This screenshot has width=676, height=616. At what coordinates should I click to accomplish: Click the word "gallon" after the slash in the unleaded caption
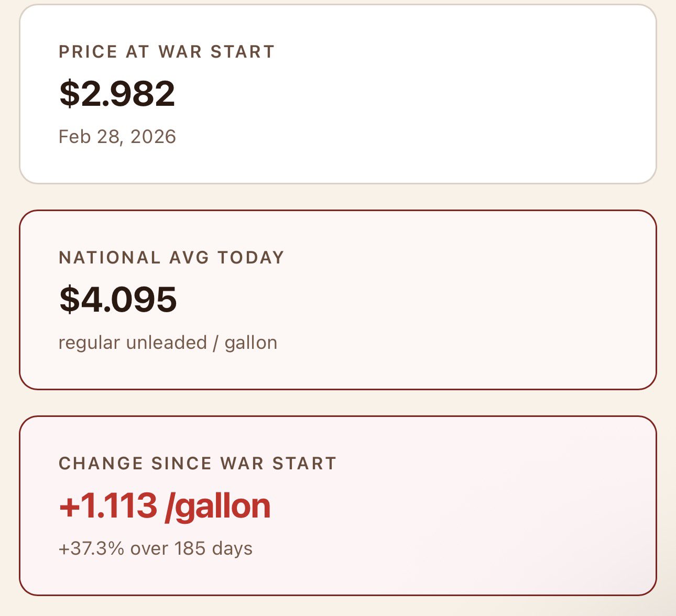(x=251, y=343)
